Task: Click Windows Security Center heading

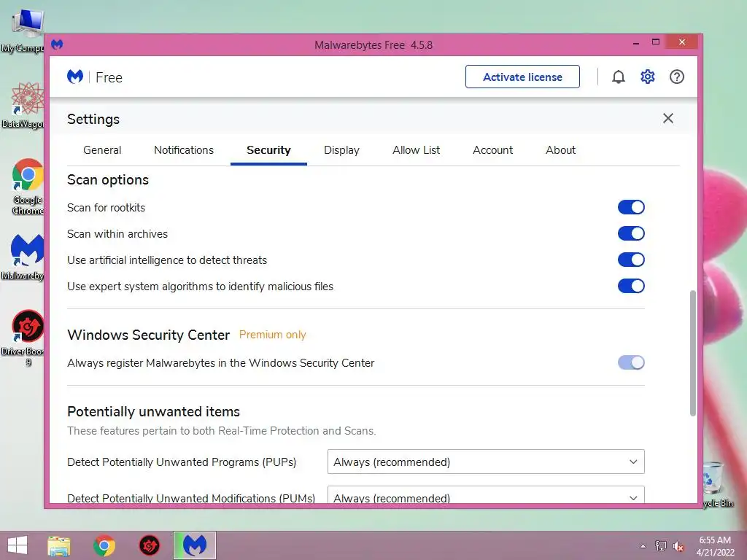Action: click(x=149, y=335)
